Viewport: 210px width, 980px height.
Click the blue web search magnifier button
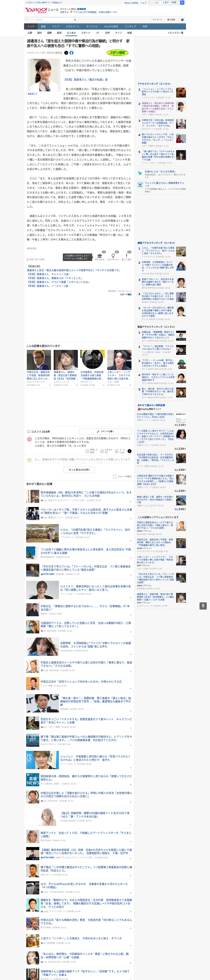pyautogui.click(x=182, y=3)
